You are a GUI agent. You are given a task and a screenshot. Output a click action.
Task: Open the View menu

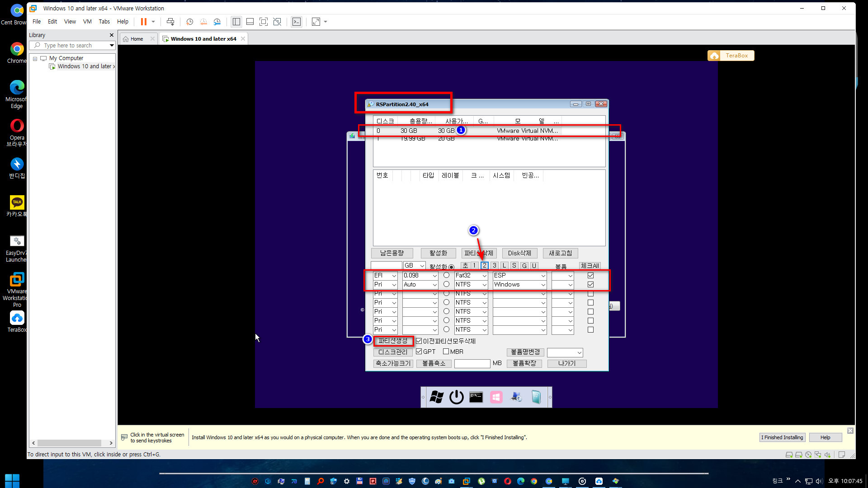click(x=70, y=21)
